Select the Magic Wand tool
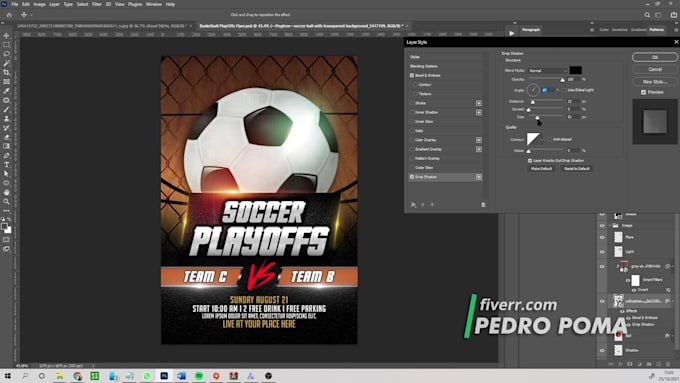The height and width of the screenshot is (383, 680). (7, 63)
